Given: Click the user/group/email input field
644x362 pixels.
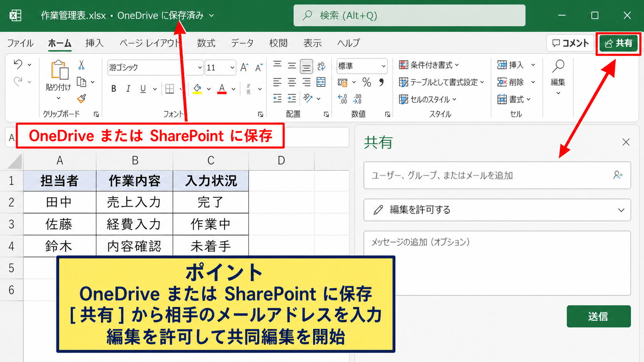Looking at the screenshot, I should click(x=497, y=175).
